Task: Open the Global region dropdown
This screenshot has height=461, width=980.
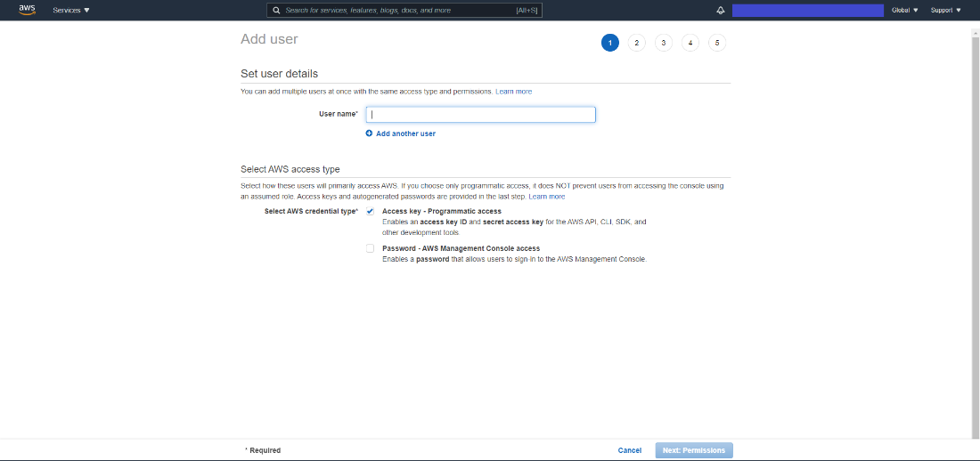Action: (x=905, y=10)
